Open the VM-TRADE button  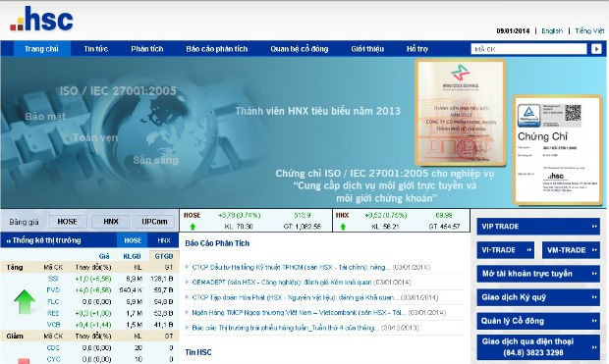[571, 250]
